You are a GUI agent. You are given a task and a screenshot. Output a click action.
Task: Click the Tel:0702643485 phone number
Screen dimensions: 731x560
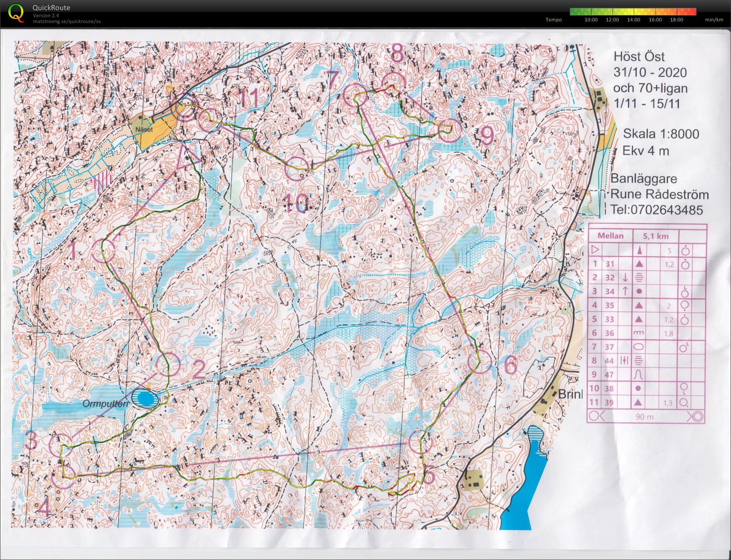(656, 209)
